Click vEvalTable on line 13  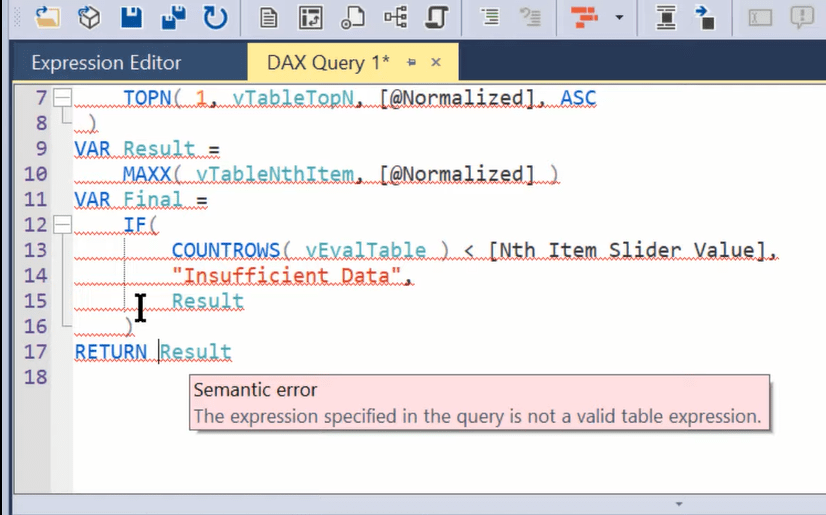point(366,251)
